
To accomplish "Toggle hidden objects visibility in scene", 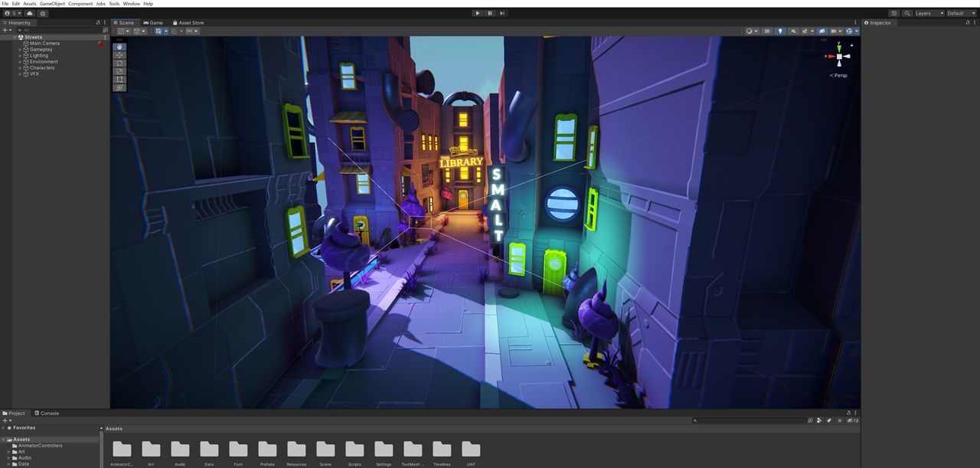I will point(822,31).
